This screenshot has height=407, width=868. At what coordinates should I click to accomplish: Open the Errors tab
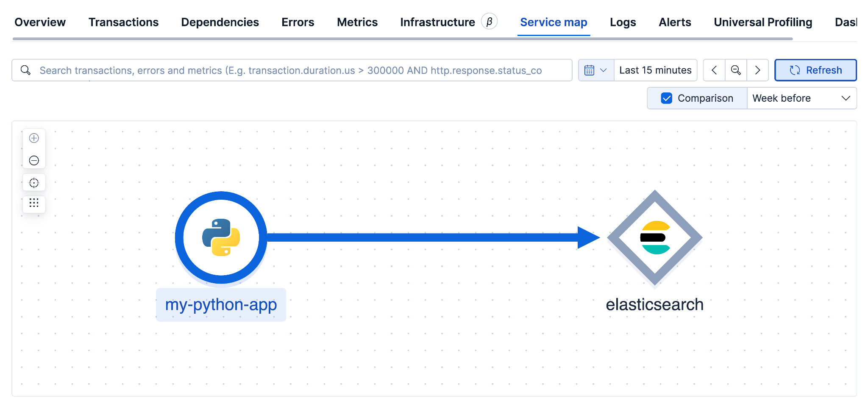tap(298, 22)
